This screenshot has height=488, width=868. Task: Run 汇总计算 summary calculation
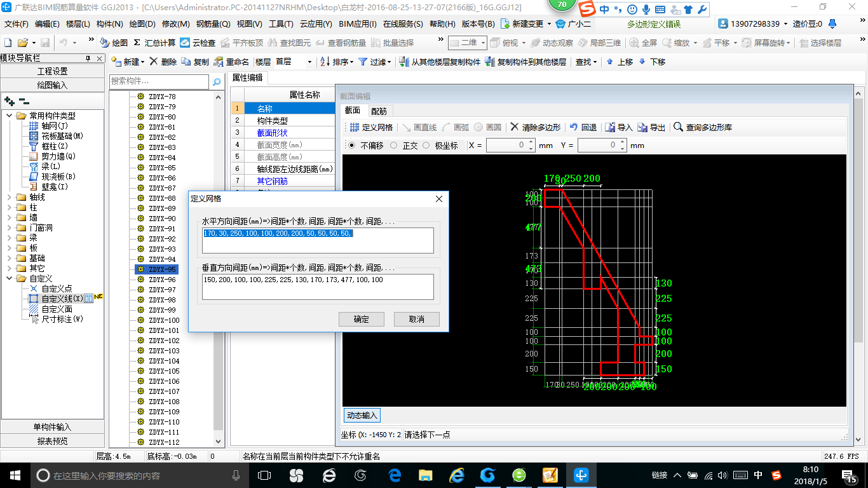click(x=154, y=43)
